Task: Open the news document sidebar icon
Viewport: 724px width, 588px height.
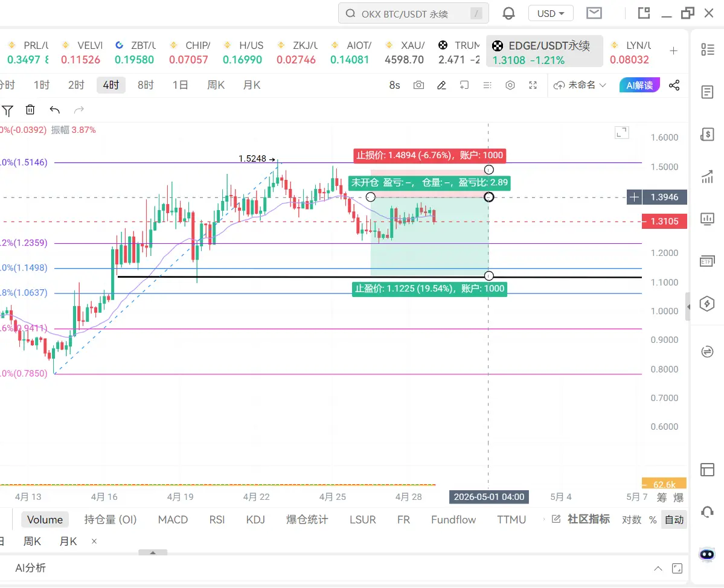Action: tap(707, 92)
